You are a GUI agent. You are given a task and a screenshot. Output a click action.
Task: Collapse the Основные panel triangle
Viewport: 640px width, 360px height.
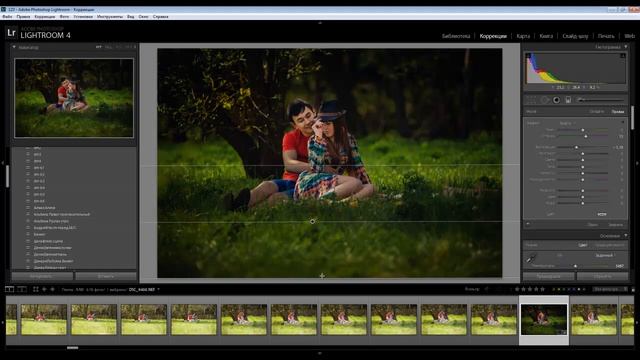click(x=626, y=236)
